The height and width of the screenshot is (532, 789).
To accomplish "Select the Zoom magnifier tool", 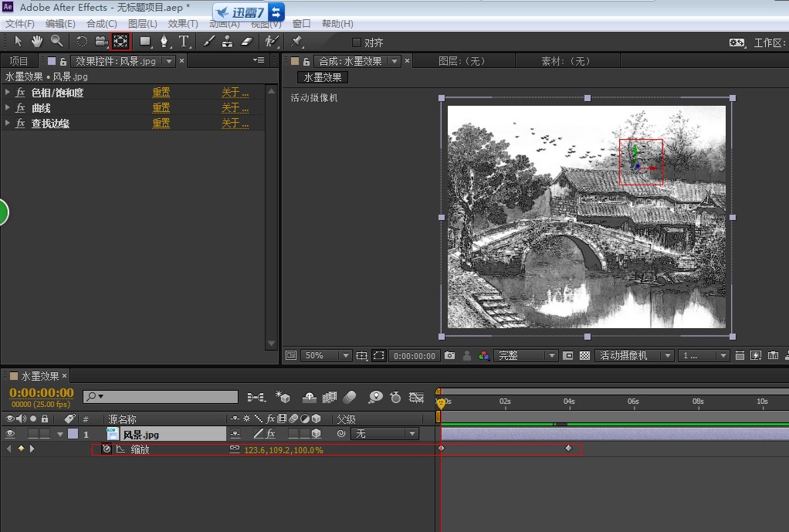I will tap(56, 41).
